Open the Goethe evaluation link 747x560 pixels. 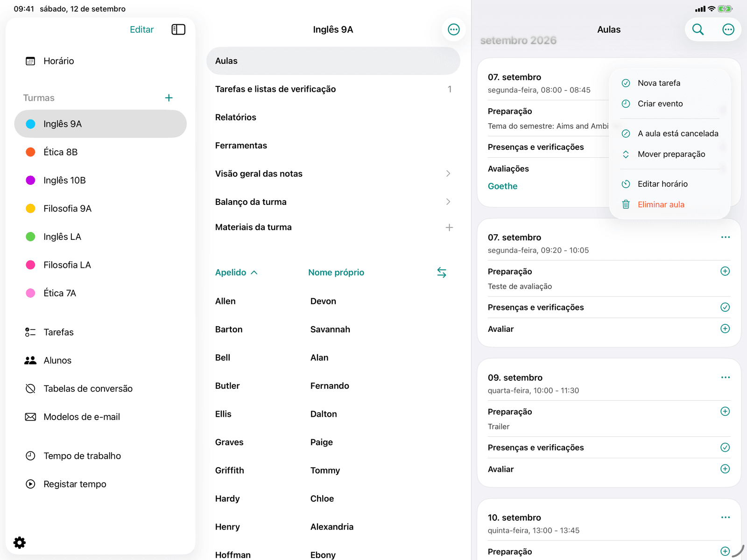[x=502, y=186]
